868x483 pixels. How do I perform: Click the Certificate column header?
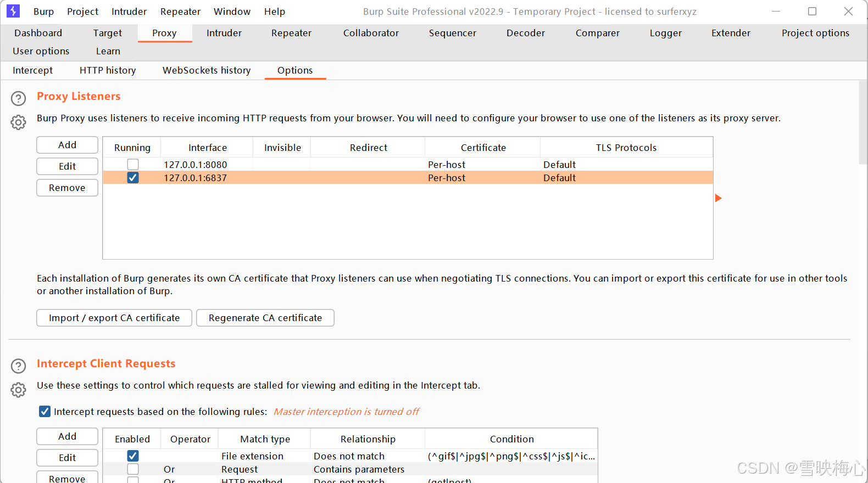[483, 148]
